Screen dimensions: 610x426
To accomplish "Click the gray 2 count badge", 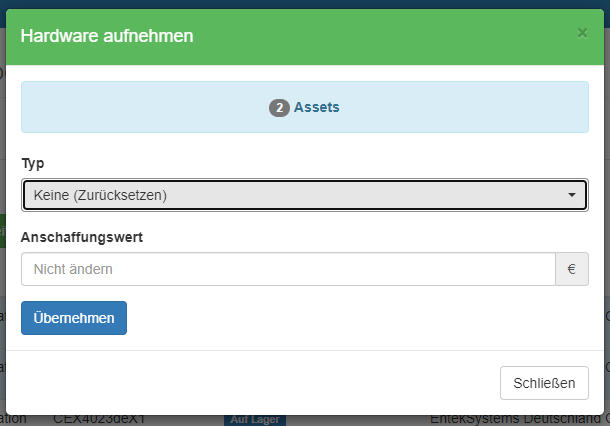I will coord(279,107).
